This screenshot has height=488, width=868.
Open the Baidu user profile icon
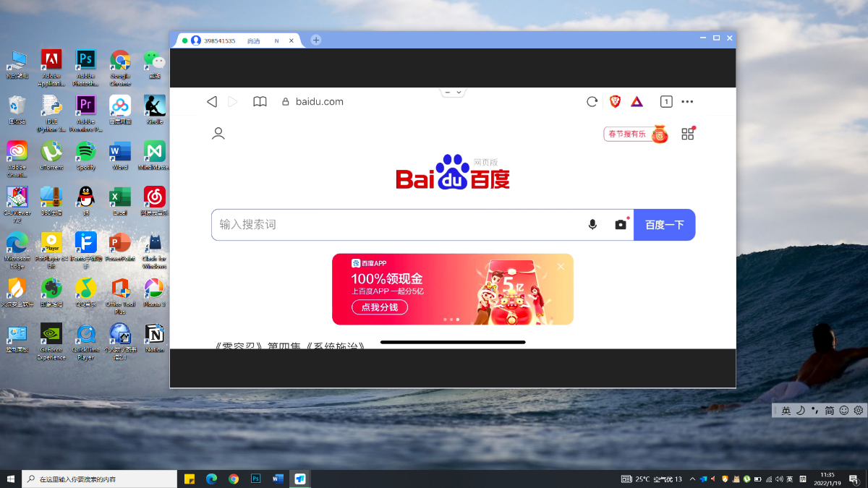(x=218, y=134)
